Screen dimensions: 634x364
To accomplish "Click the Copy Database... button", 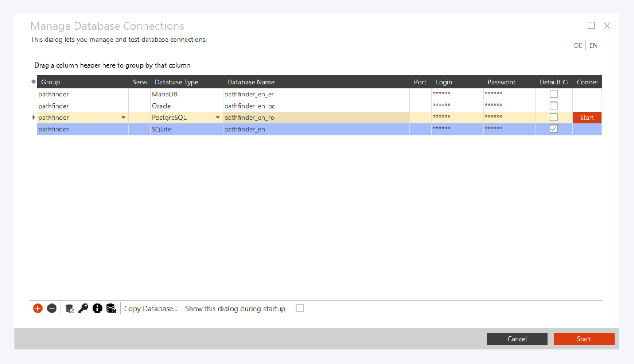I will (x=150, y=308).
